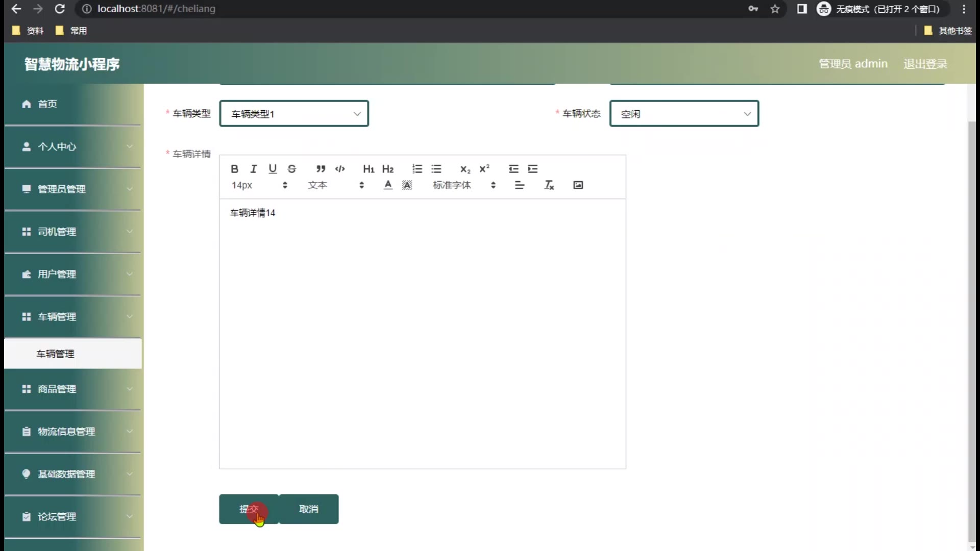Toggle underline formatting in editor
Viewport: 980px width, 551px height.
273,169
